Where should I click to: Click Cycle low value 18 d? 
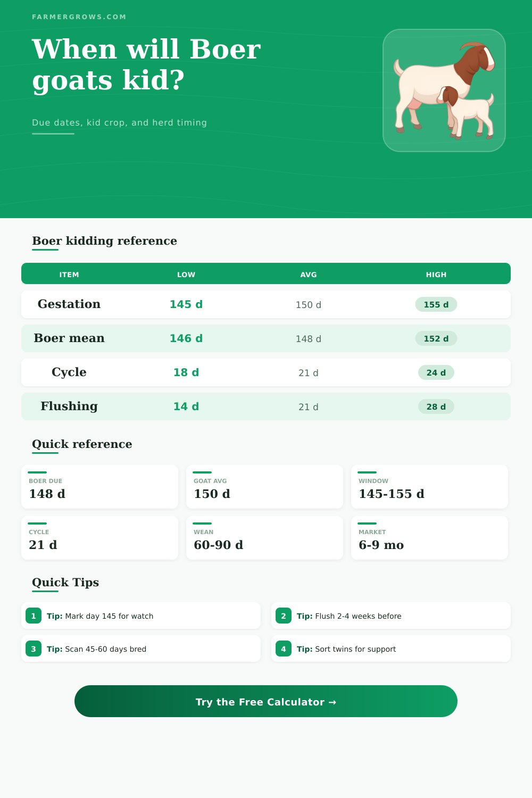click(186, 372)
